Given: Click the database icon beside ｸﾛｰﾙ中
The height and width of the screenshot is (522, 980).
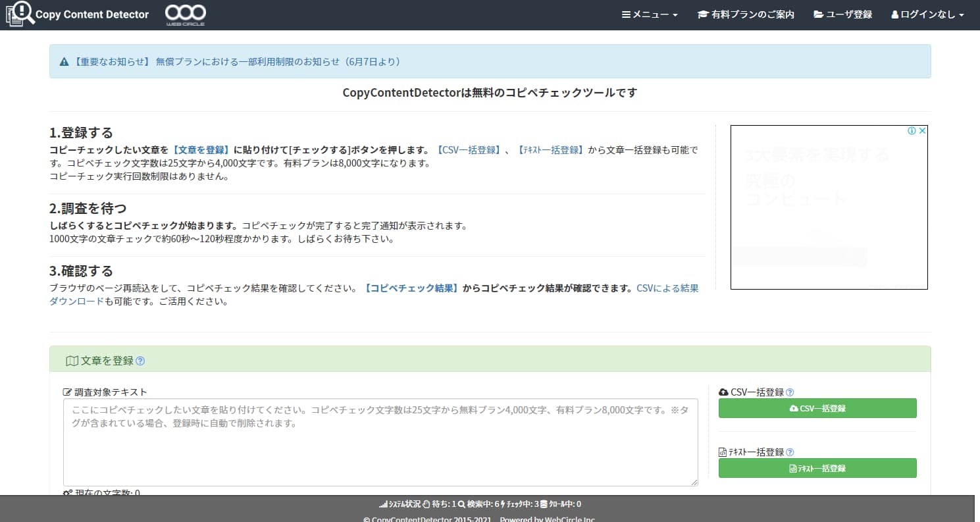Looking at the screenshot, I should [544, 505].
